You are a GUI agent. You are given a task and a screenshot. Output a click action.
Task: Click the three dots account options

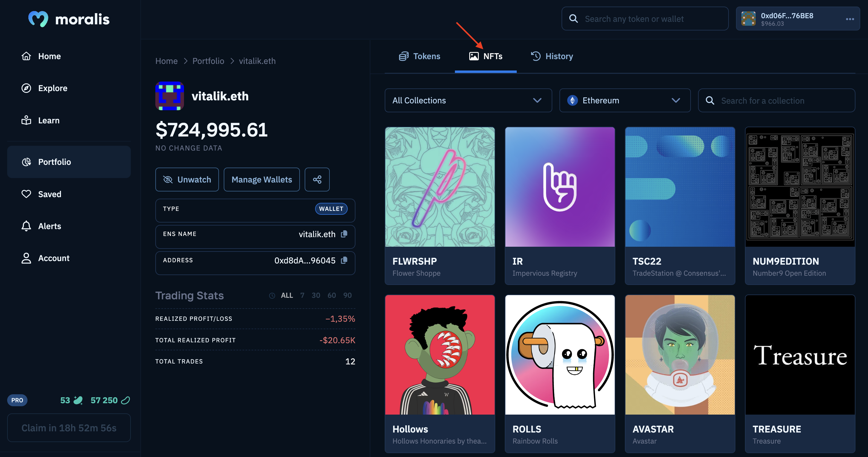point(850,19)
